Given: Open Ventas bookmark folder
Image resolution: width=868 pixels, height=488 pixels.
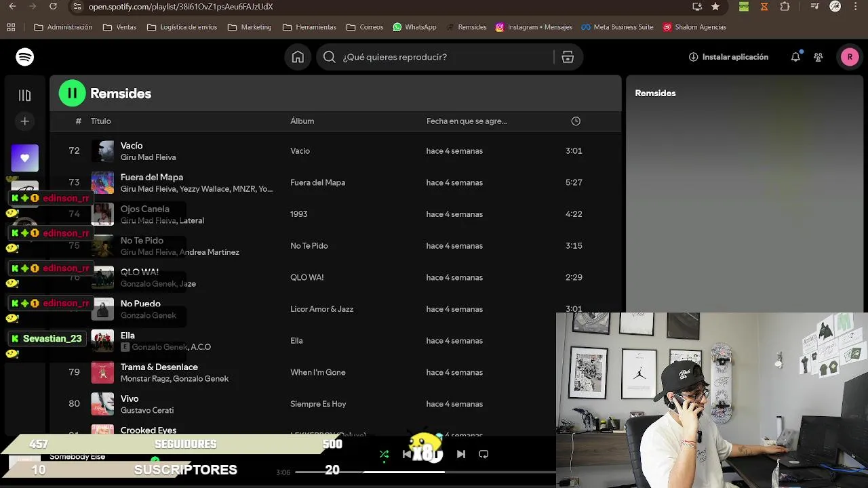Looking at the screenshot, I should pyautogui.click(x=119, y=27).
